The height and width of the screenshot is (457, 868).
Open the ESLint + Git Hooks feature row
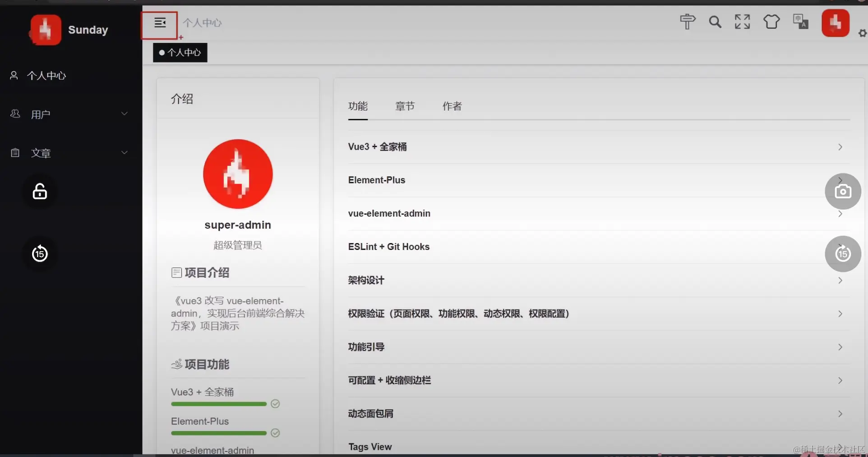tap(599, 247)
